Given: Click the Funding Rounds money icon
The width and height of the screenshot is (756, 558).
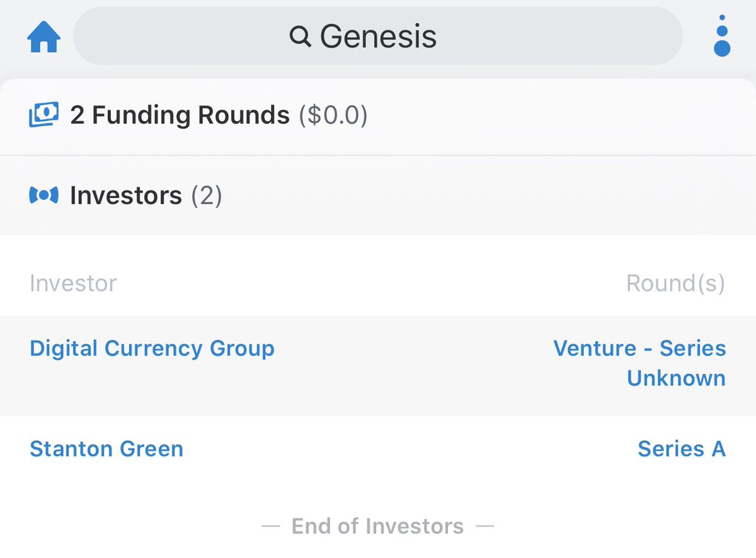Looking at the screenshot, I should [43, 115].
